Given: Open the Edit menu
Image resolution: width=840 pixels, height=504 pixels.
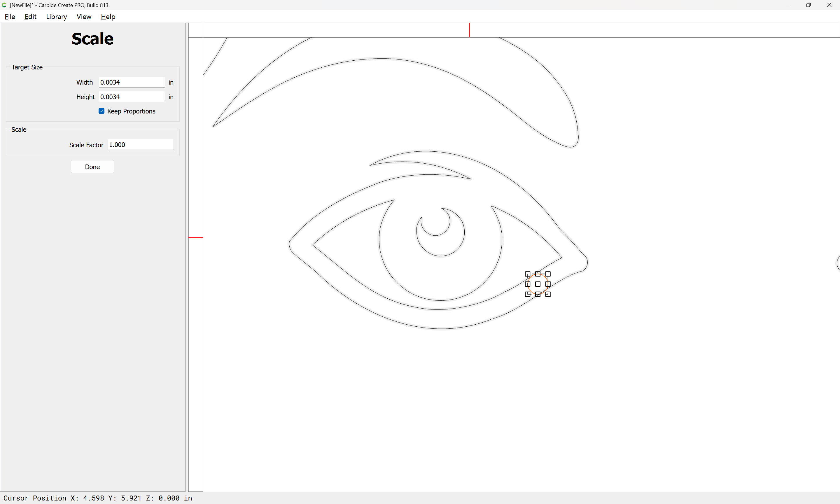Looking at the screenshot, I should (31, 17).
